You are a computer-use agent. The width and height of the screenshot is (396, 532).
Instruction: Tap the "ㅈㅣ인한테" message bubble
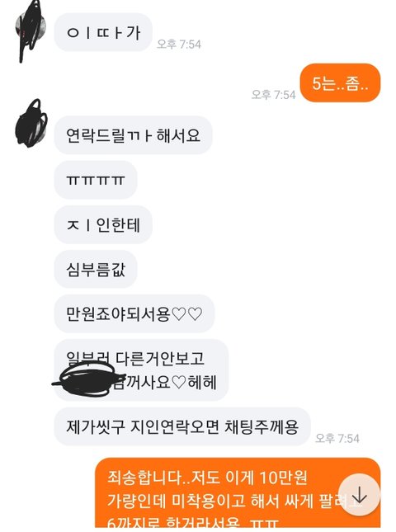pyautogui.click(x=103, y=224)
